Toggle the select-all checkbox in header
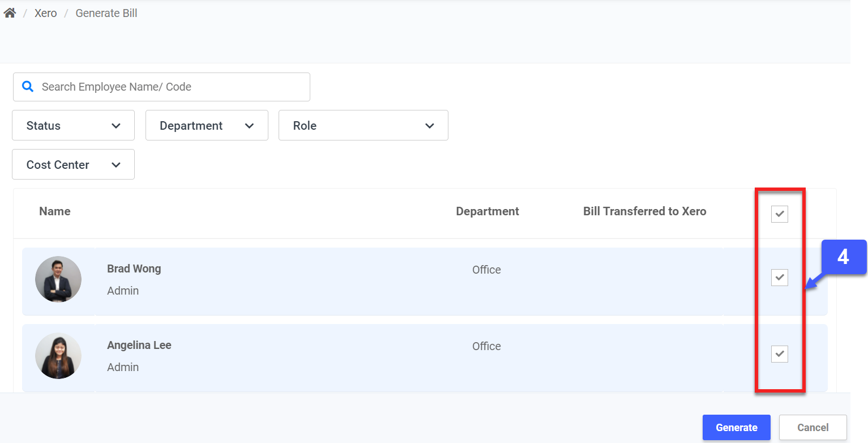This screenshot has height=443, width=868. click(x=779, y=214)
